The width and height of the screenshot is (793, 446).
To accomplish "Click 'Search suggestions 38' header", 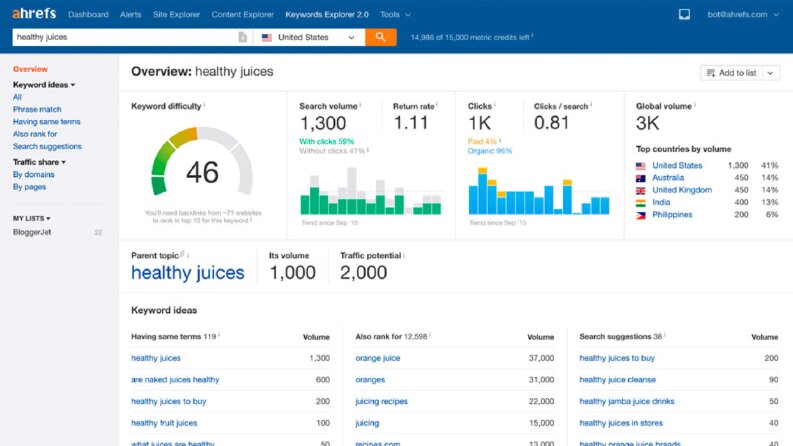I will [621, 337].
